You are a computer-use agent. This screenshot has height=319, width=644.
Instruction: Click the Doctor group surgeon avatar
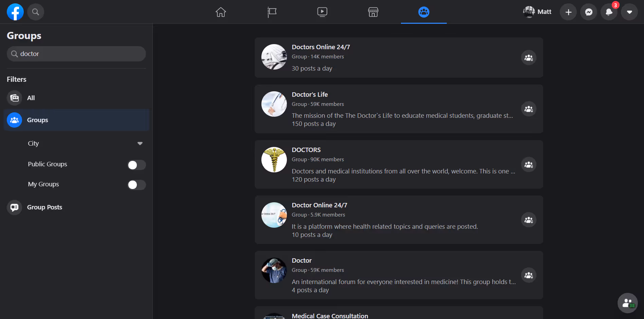274,270
